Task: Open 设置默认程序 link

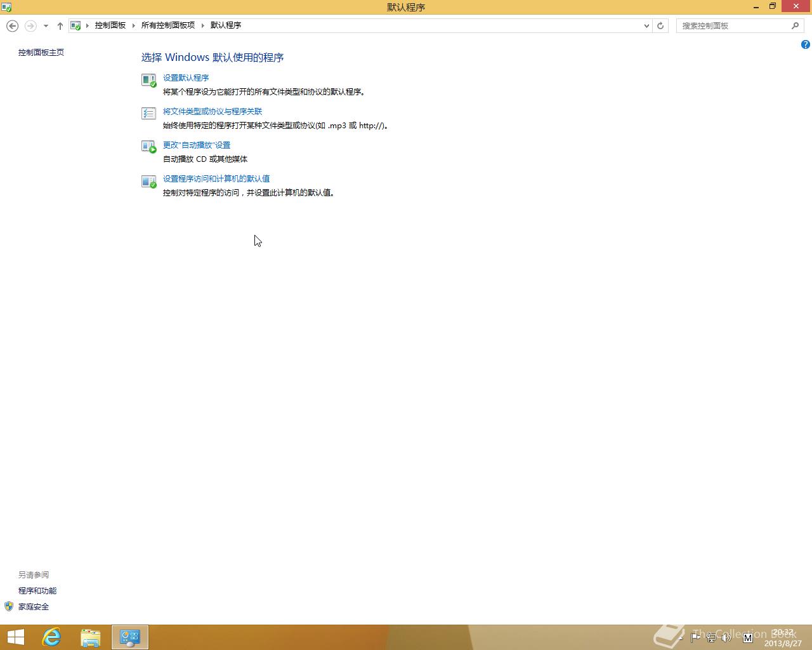Action: 186,77
